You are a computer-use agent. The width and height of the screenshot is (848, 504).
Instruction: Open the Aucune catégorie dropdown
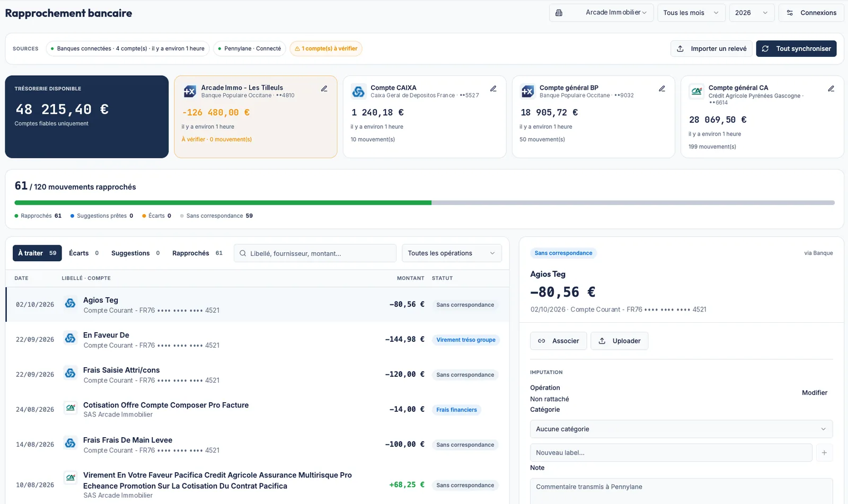coord(681,429)
